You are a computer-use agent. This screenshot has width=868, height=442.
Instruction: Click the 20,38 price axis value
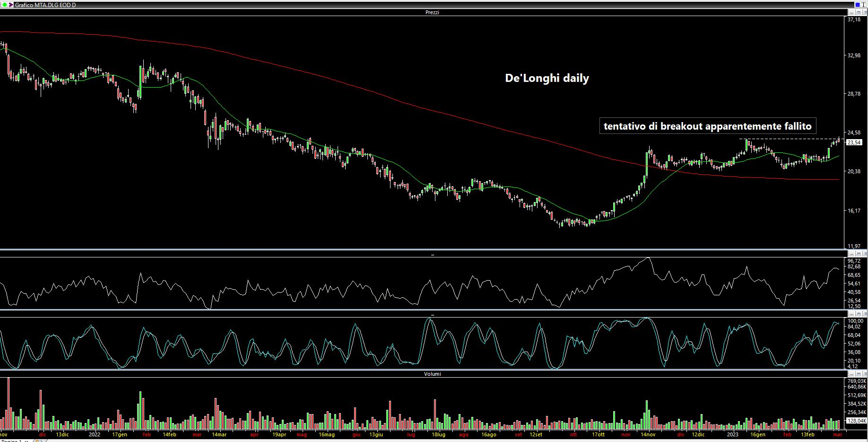[854, 171]
